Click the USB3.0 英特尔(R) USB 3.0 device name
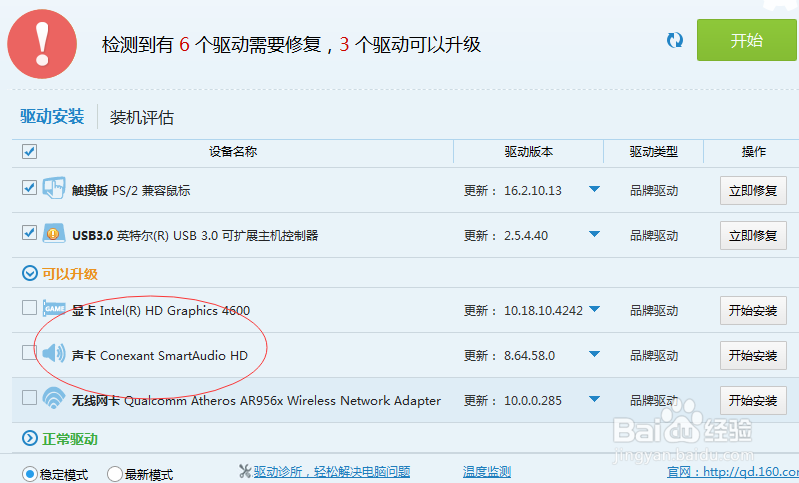 (195, 235)
